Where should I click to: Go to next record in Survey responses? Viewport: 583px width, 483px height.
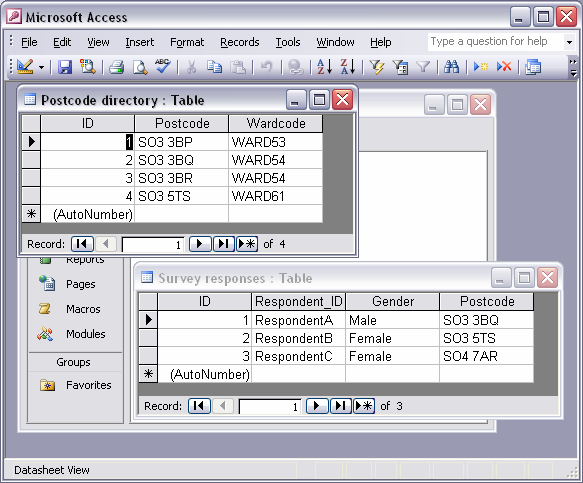[317, 406]
